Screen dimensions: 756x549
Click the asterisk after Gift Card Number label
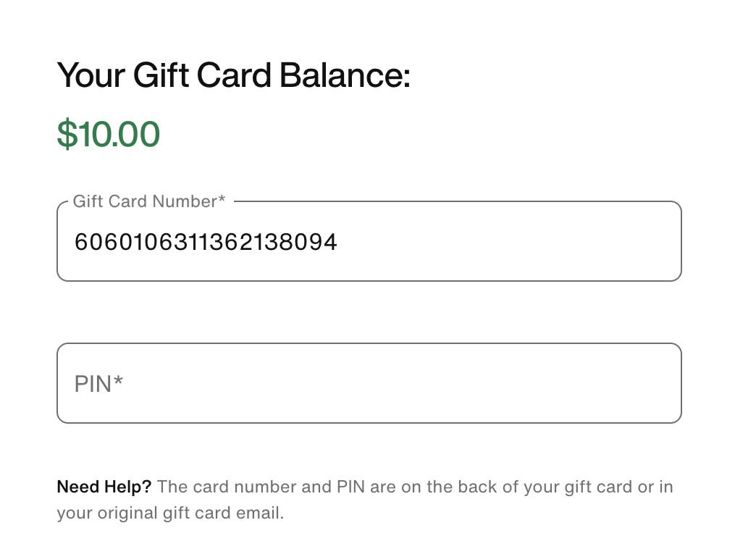click(222, 200)
